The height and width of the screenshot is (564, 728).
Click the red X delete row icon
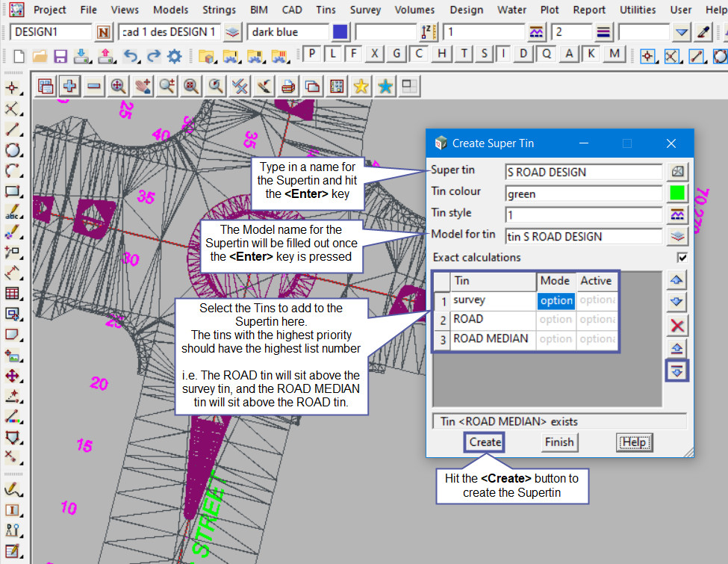678,326
